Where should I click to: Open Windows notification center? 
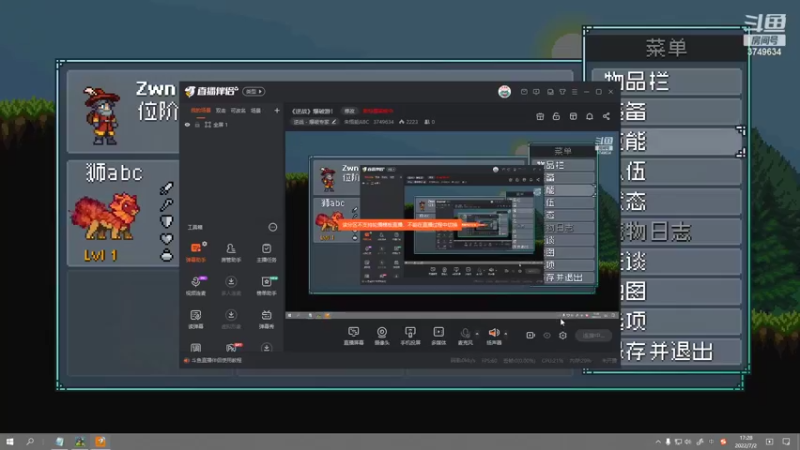(786, 442)
